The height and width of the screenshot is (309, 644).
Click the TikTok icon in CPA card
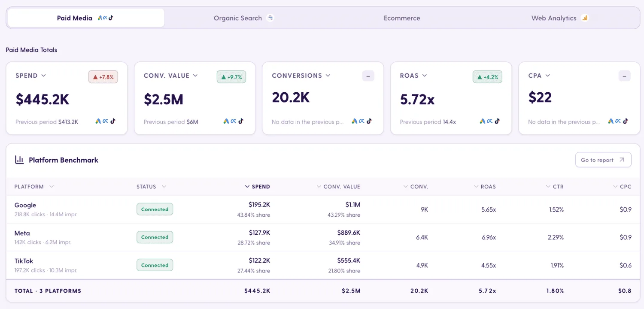(x=625, y=121)
